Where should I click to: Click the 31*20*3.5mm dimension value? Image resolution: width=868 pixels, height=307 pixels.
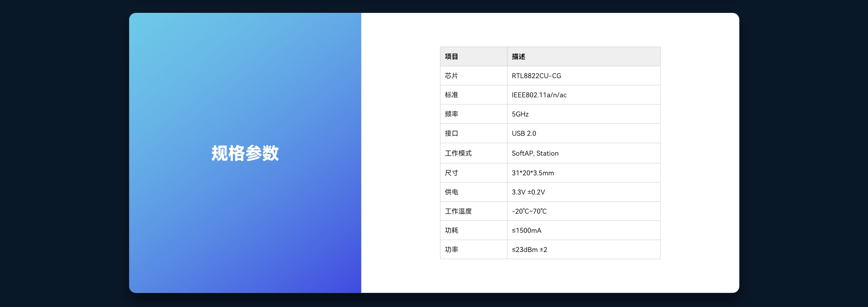(533, 173)
